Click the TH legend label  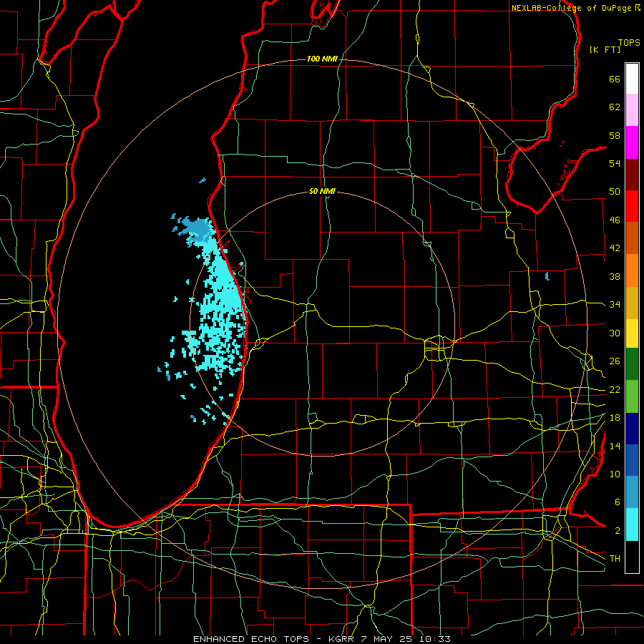tap(615, 559)
